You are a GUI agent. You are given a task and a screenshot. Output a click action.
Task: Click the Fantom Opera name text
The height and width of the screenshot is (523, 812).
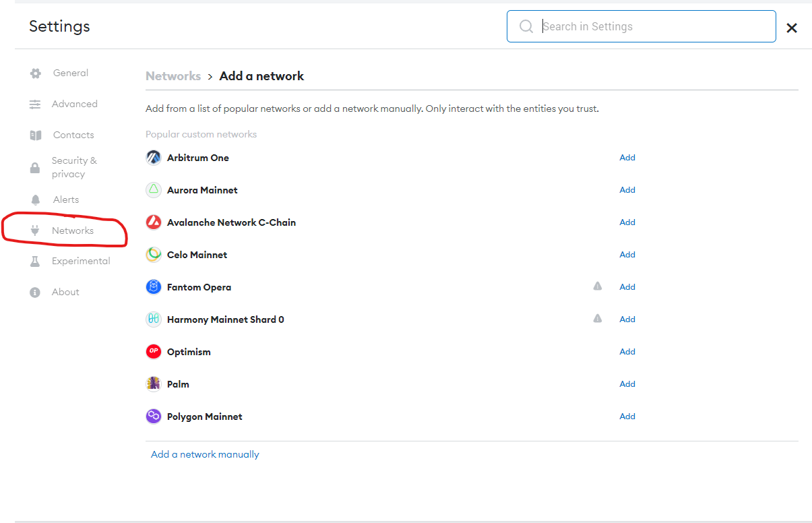[199, 287]
